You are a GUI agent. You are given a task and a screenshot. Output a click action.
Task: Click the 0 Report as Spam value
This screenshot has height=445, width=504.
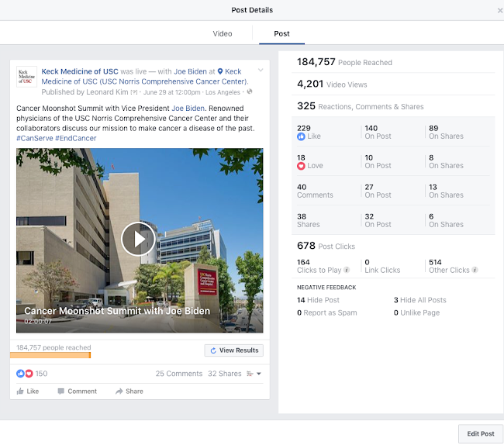327,312
